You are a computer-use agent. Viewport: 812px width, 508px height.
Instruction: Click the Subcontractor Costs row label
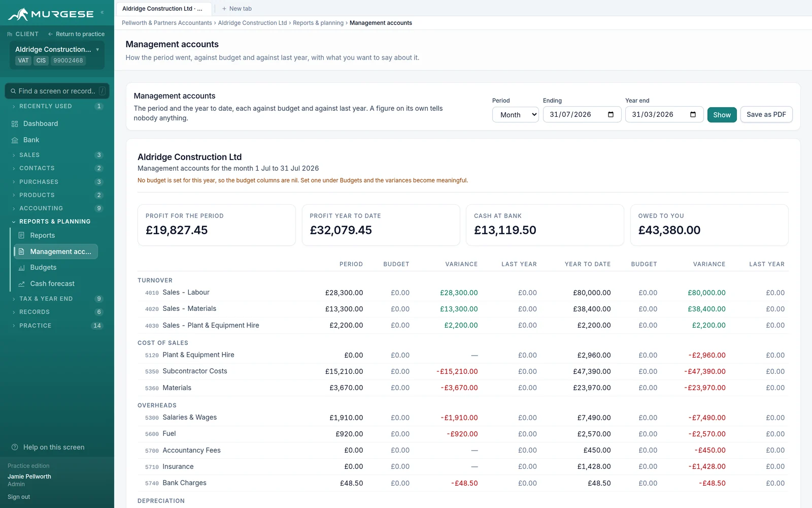195,371
